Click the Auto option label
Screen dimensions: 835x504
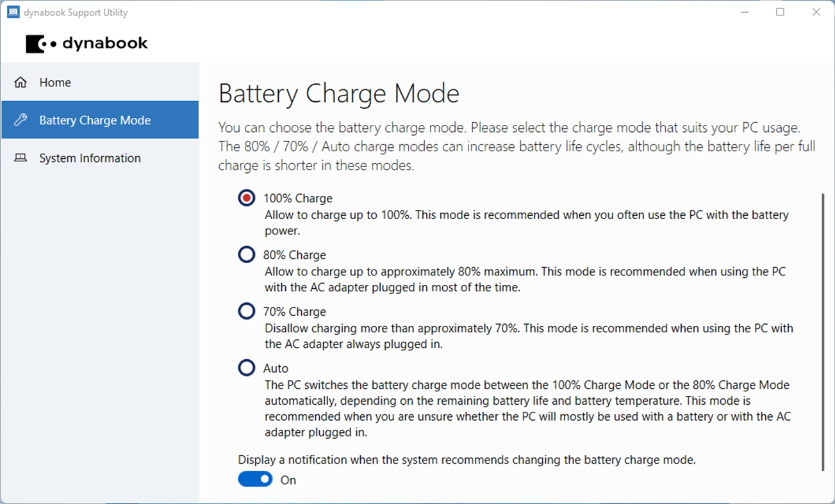(276, 368)
